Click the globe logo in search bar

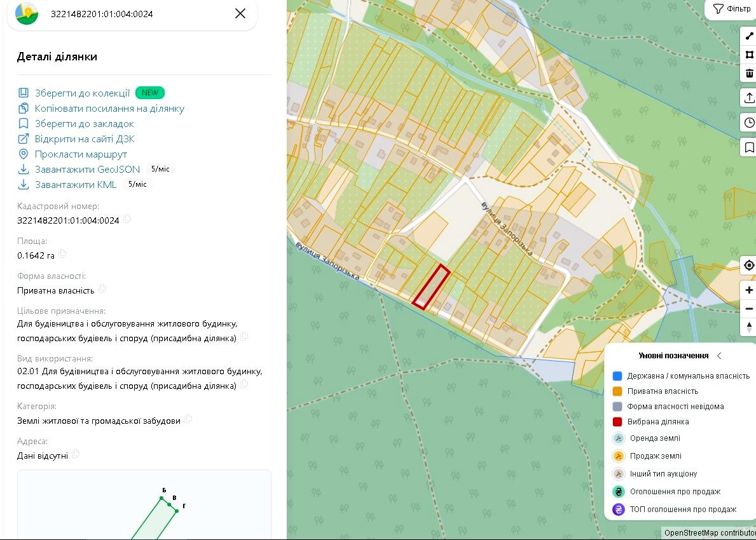(x=27, y=13)
